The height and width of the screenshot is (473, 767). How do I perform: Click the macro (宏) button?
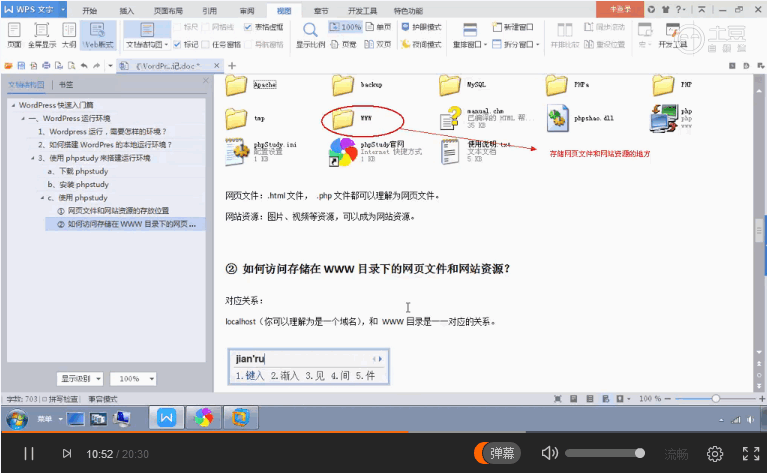(645, 35)
